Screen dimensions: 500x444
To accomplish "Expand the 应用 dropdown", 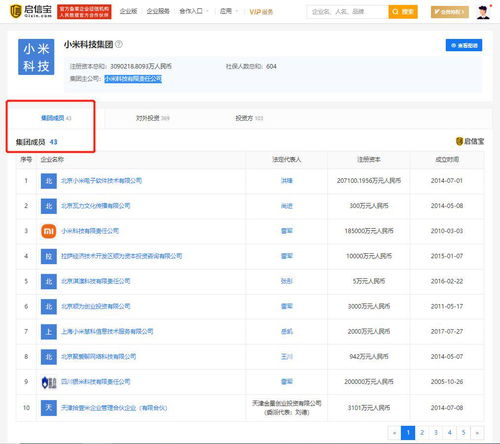I will 229,11.
